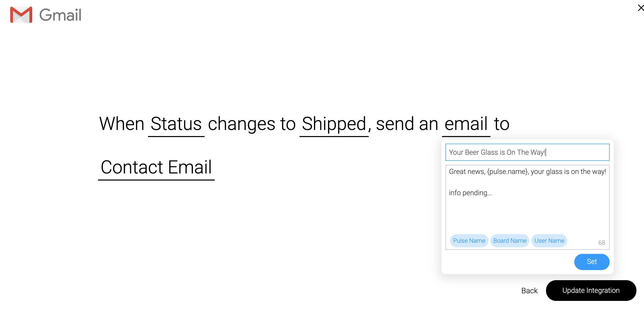Select the Contact Email recipient field
Screen dimensions: 644x310
click(x=156, y=167)
